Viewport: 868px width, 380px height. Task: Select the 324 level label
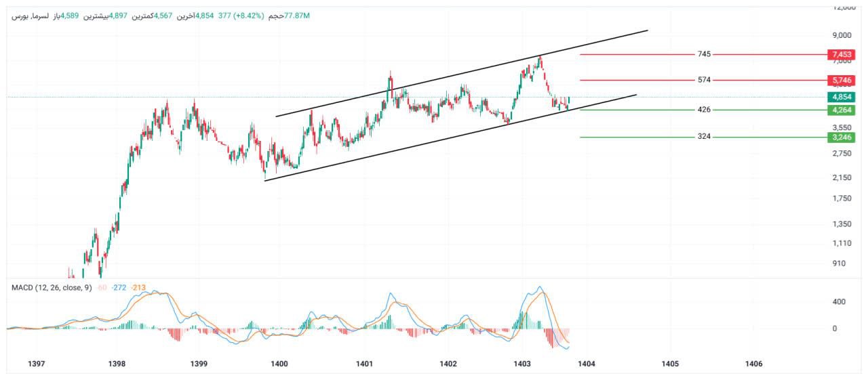click(x=704, y=137)
